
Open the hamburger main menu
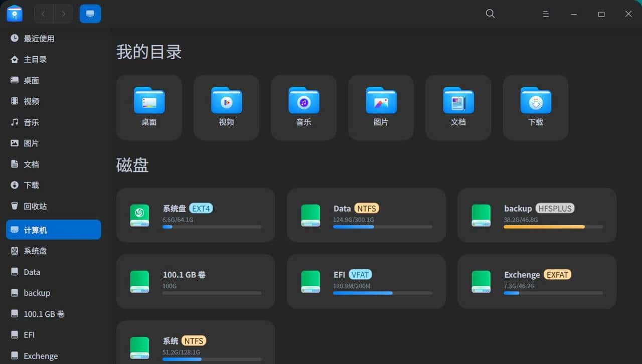[x=546, y=14]
